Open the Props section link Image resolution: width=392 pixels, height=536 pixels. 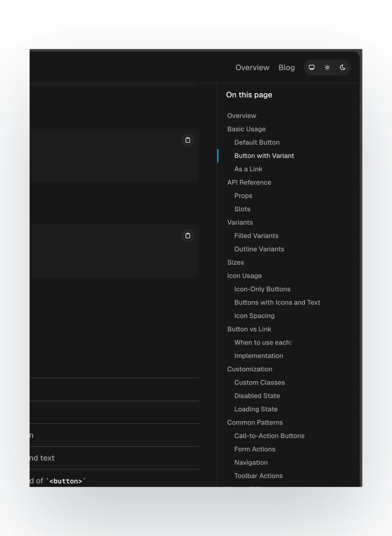[243, 196]
